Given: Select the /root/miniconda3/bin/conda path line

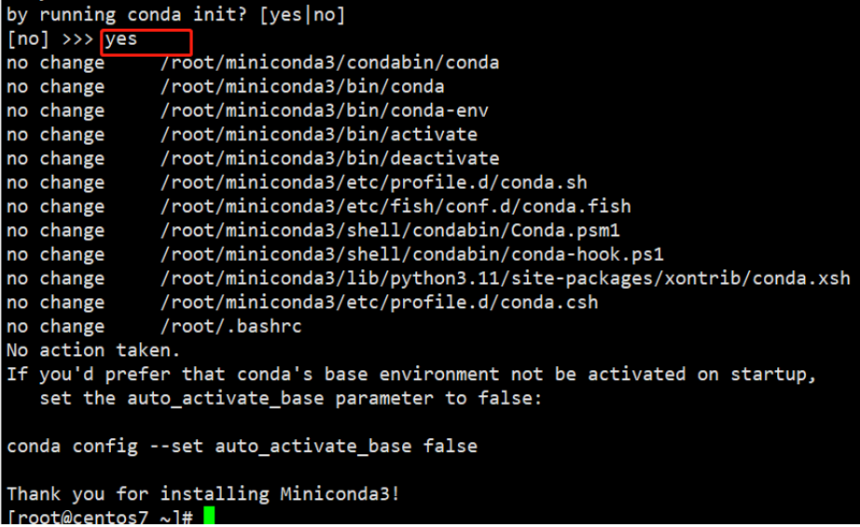Looking at the screenshot, I should [x=302, y=87].
